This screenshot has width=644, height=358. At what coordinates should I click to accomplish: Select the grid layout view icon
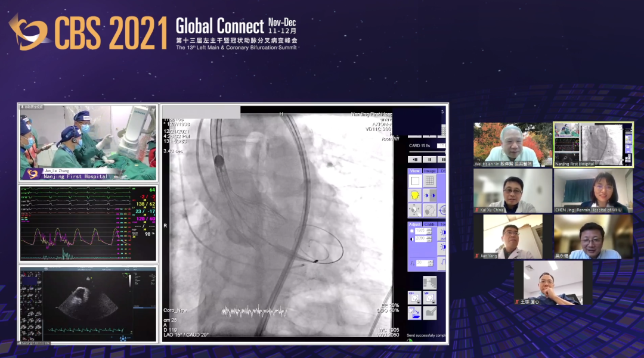[x=429, y=180]
